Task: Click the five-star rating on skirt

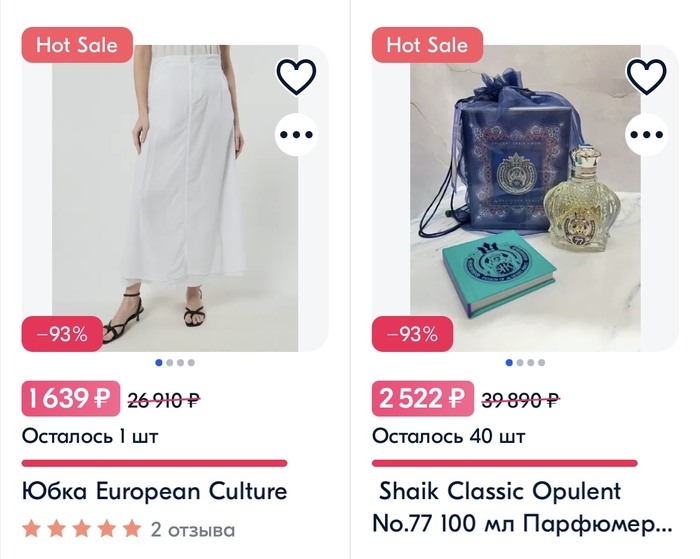Action: click(82, 529)
